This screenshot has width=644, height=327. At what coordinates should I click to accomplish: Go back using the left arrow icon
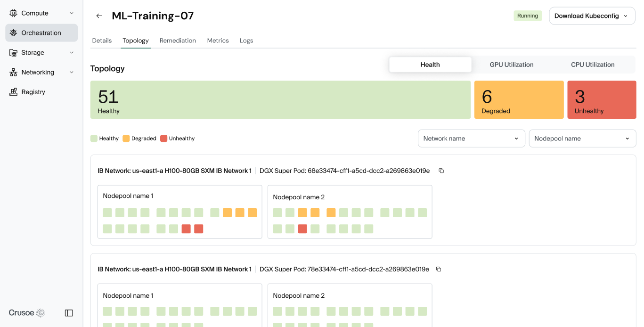coord(99,16)
